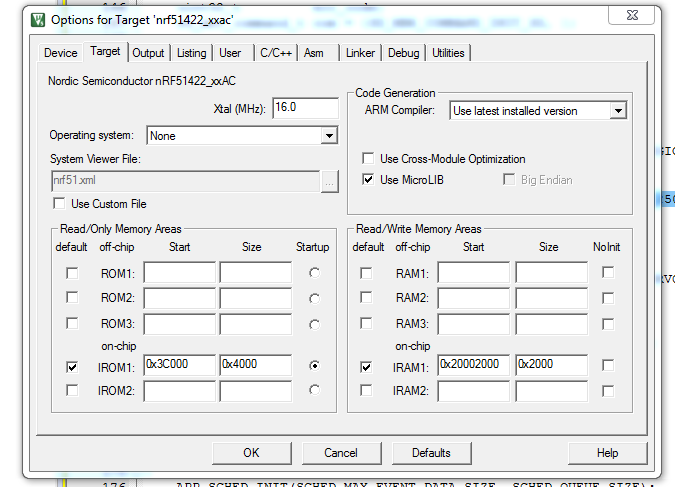Click the nrf51.xml System Viewer File field

coord(186,181)
